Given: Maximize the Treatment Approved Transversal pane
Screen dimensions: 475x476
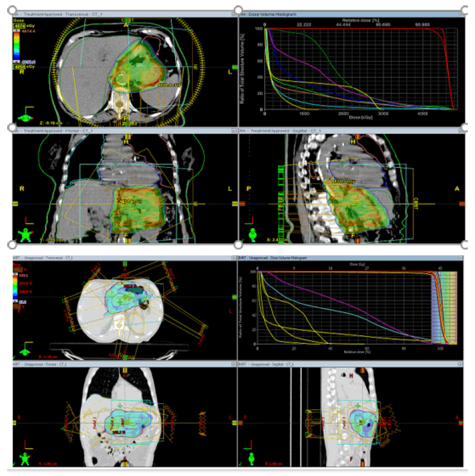Looking at the screenshot, I should coord(234,14).
